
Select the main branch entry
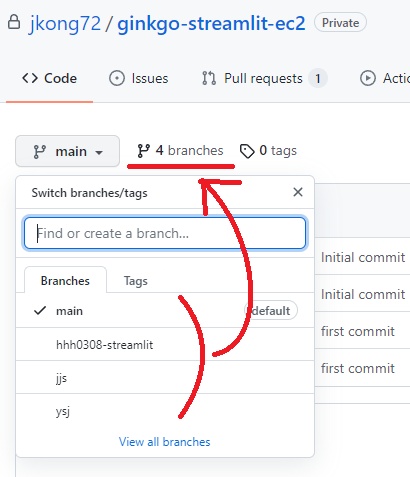pyautogui.click(x=165, y=311)
